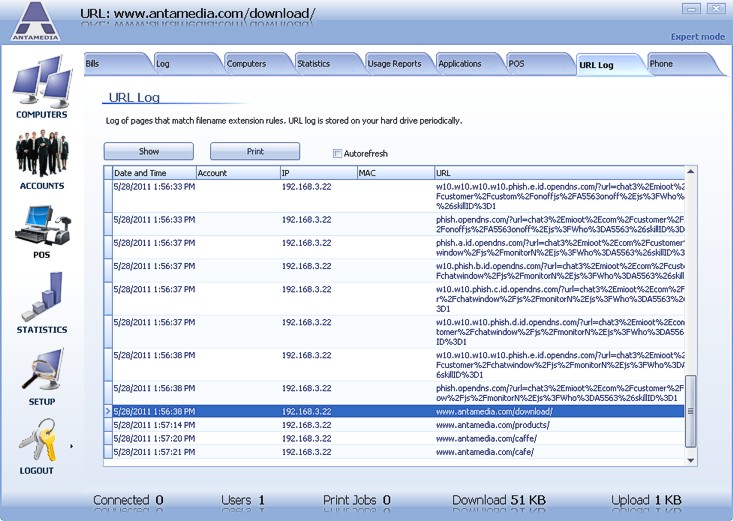Click the w10.w10.w10.phish.d.id.opendns.com URL entry
733x521 pixels.
(560, 332)
